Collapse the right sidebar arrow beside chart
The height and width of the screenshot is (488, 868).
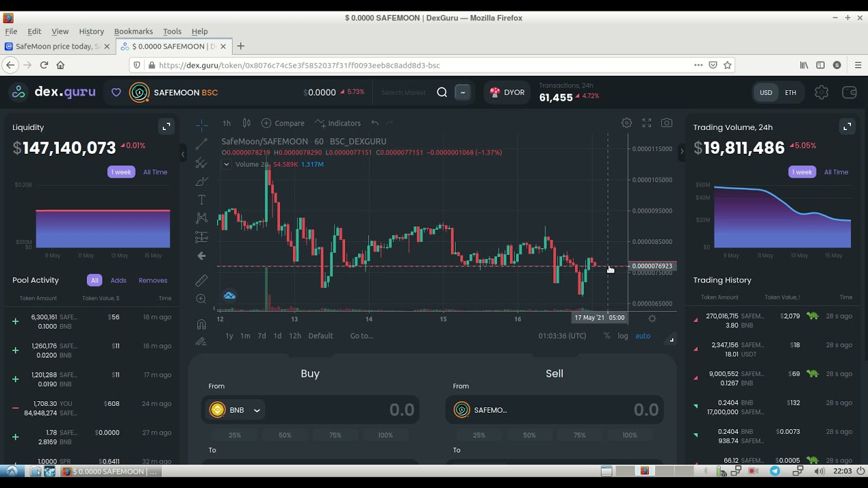682,152
